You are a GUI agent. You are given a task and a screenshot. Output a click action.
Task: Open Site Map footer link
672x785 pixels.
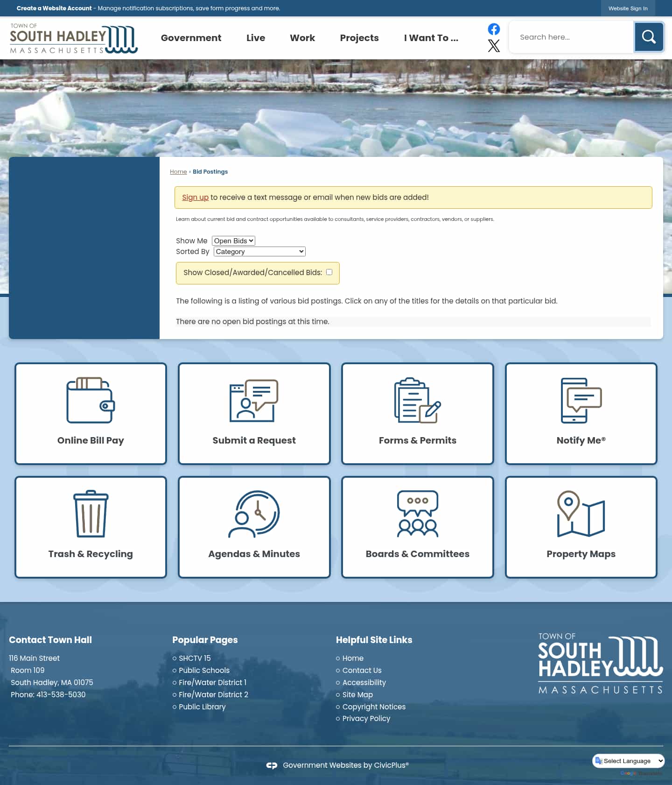coord(357,694)
